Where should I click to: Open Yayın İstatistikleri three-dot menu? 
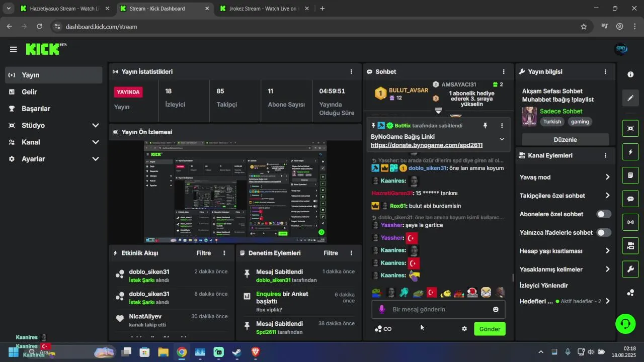pyautogui.click(x=351, y=72)
